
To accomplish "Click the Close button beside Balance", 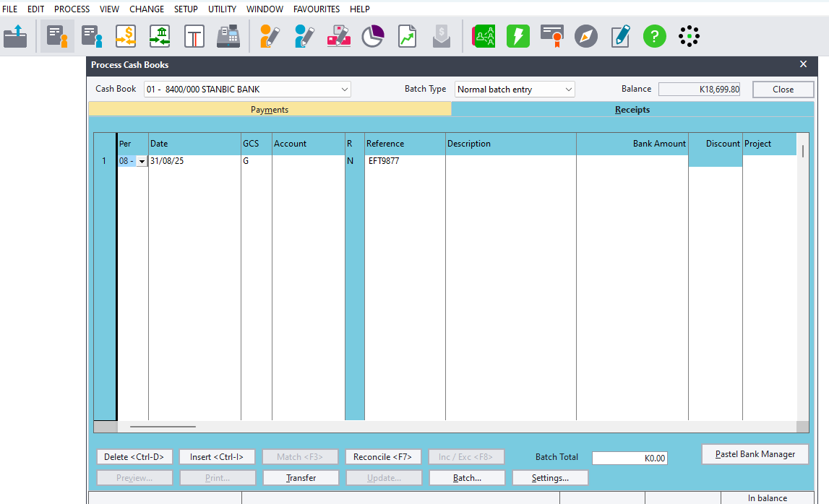I will 783,90.
